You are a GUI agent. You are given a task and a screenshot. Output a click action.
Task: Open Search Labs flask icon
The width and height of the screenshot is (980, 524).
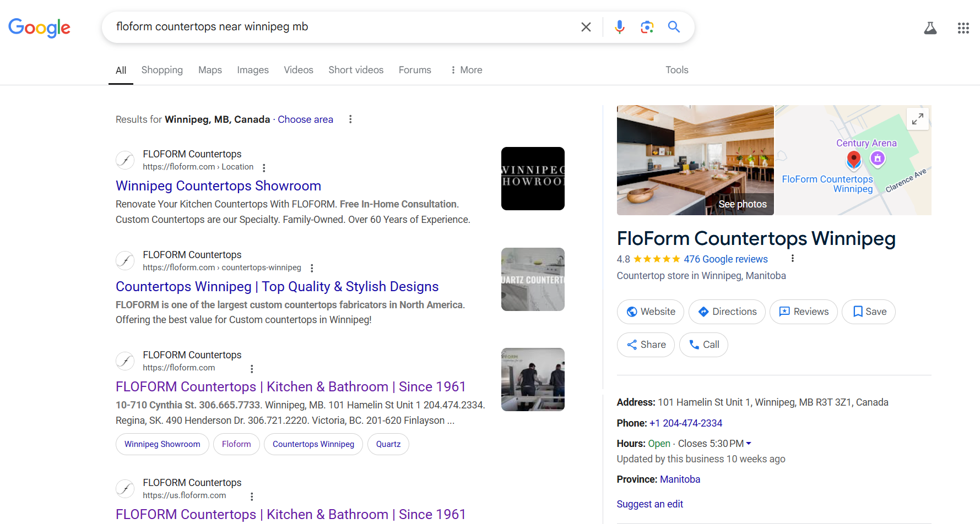930,28
